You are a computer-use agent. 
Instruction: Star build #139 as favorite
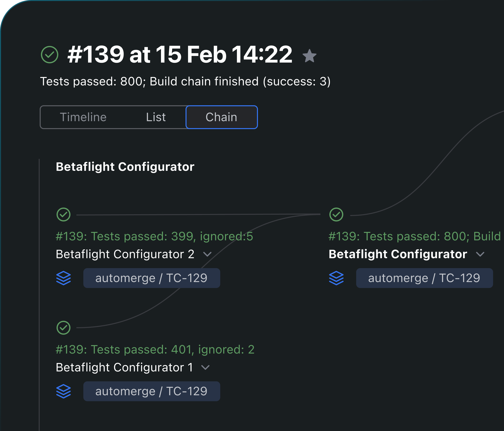click(309, 56)
